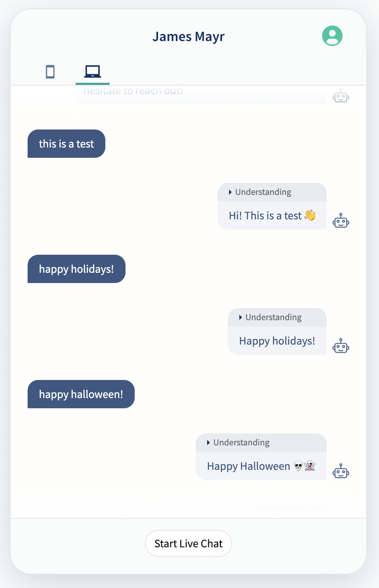Click the 'happy halloween!' user message bubble
379x588 pixels.
tap(81, 394)
